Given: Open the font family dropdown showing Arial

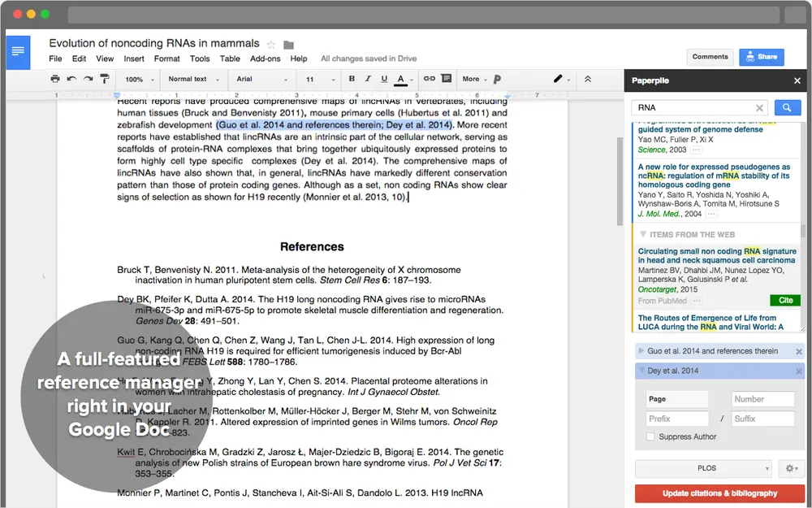Looking at the screenshot, I should (x=260, y=80).
